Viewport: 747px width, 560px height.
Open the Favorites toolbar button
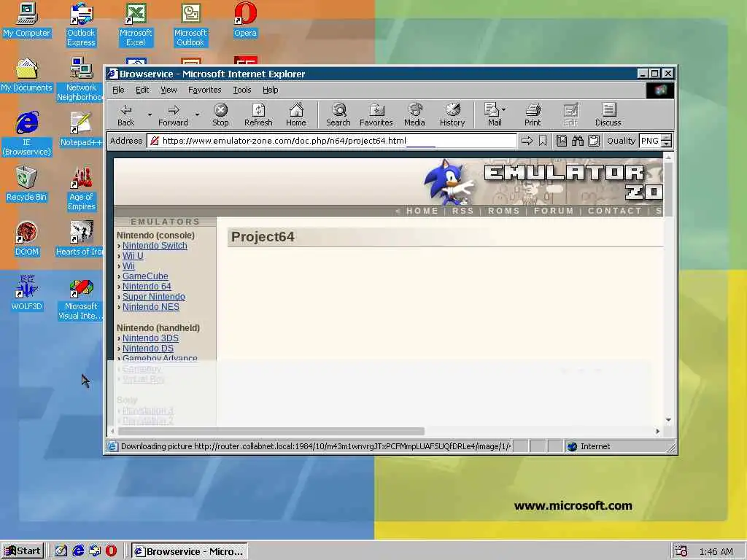(x=376, y=114)
